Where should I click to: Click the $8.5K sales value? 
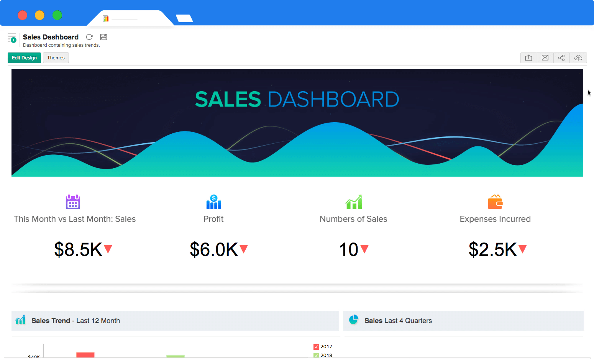pos(78,249)
